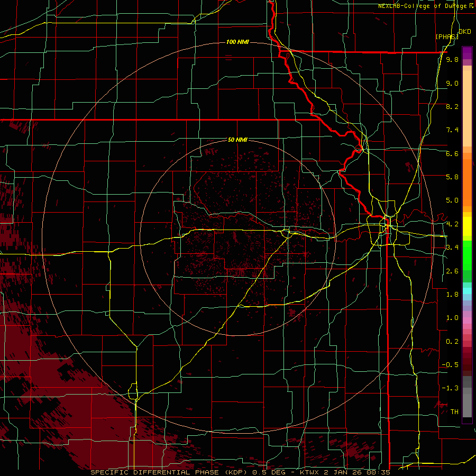Click the 9.8 value on the scale
Viewport: 476px width, 476px height.
coord(452,59)
